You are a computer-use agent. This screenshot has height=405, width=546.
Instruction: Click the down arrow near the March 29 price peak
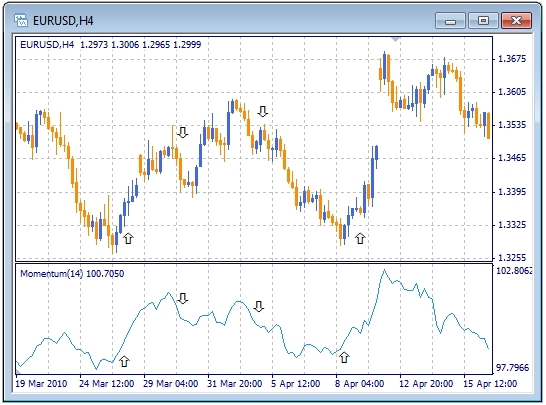coord(183,132)
